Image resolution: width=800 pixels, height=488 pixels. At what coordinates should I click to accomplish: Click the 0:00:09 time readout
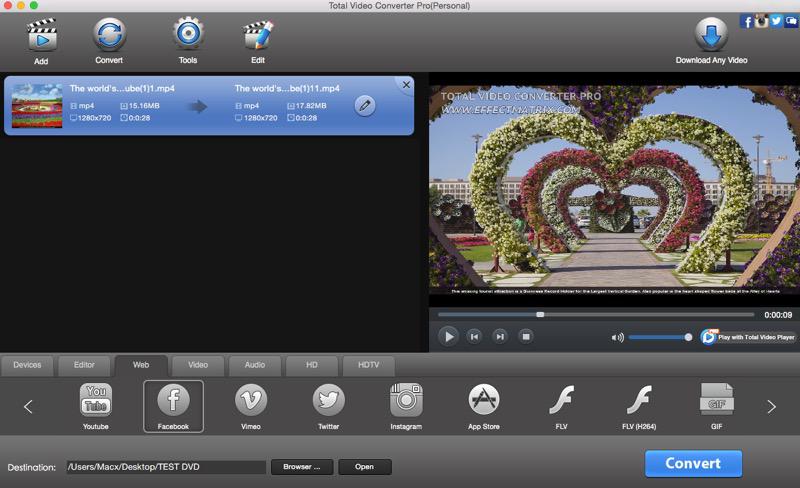coord(778,315)
